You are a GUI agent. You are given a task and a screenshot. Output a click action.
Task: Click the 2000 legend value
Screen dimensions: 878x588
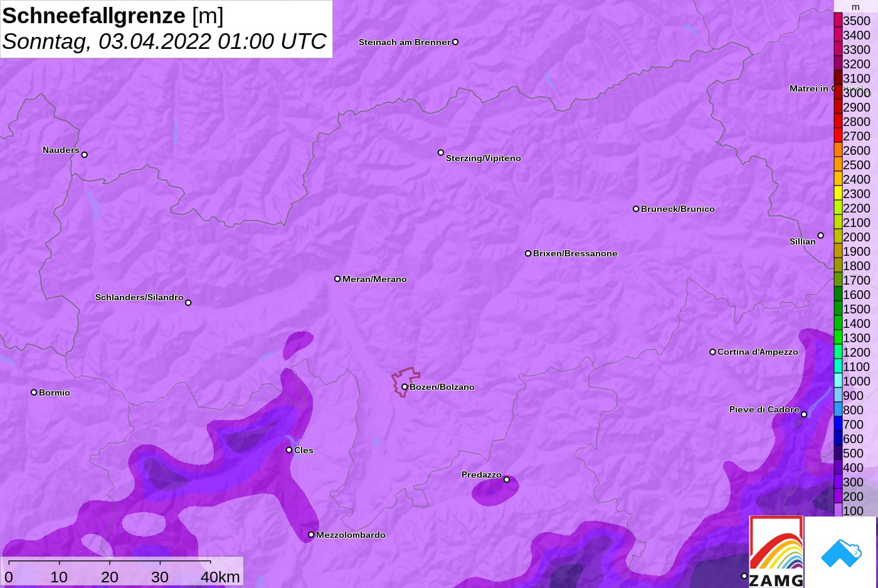857,237
